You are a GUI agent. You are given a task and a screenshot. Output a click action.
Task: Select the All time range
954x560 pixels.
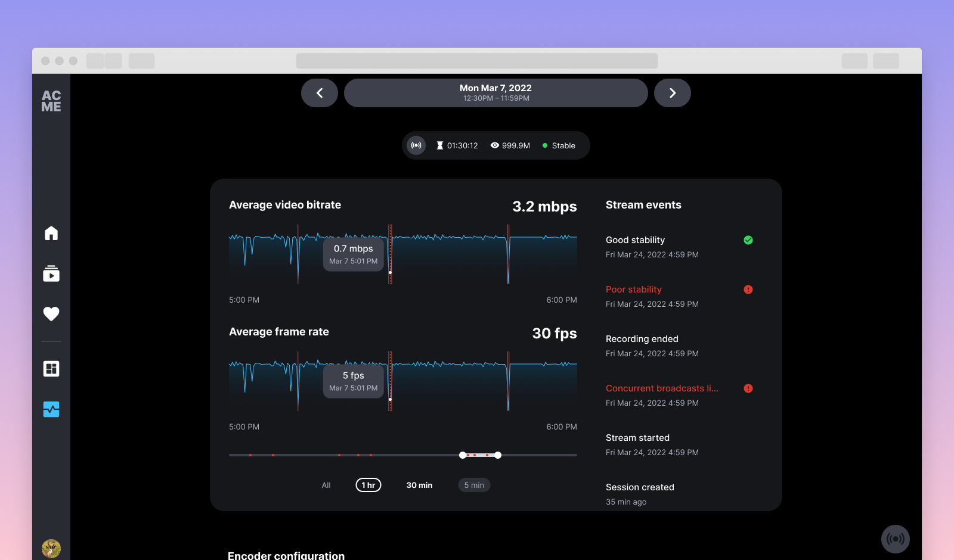point(326,485)
